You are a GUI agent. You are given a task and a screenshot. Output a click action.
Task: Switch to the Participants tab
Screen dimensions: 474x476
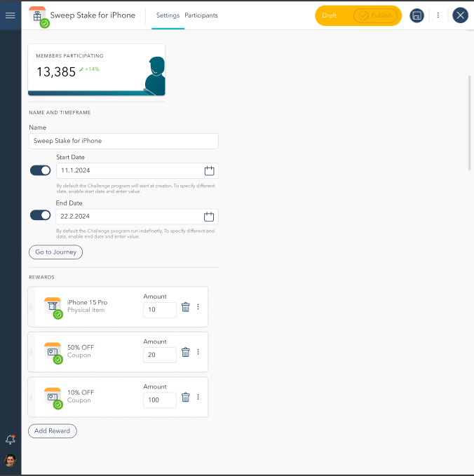[x=201, y=15]
